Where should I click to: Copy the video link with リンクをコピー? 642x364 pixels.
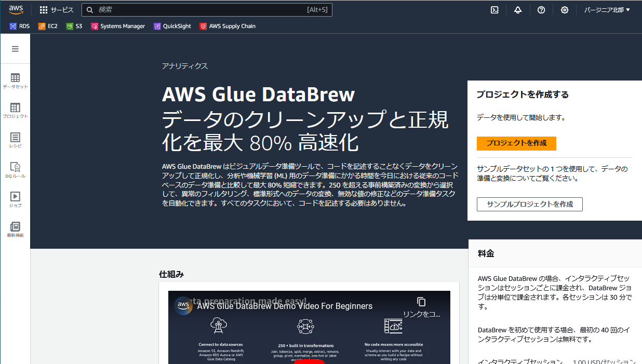(421, 306)
